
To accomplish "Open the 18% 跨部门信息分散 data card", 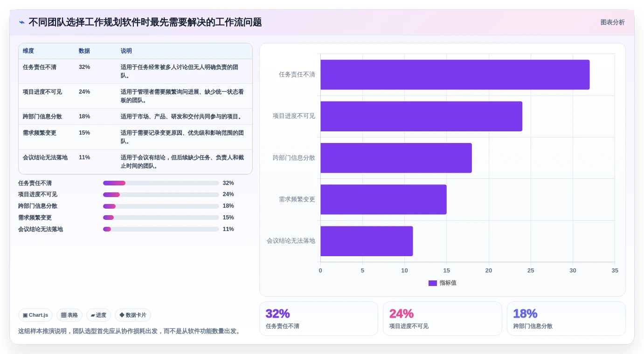I will click(566, 319).
